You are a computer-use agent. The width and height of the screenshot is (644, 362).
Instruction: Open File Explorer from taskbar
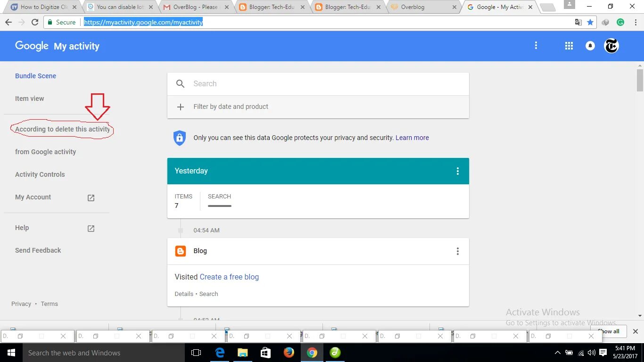242,353
